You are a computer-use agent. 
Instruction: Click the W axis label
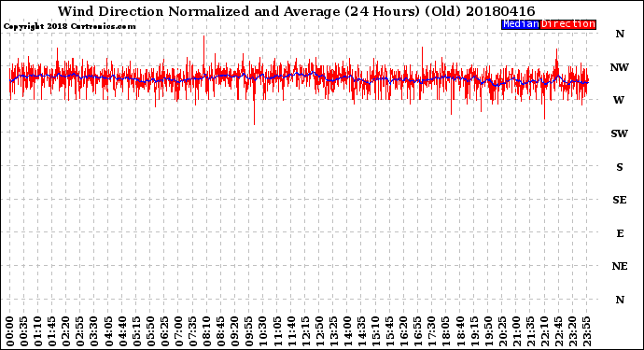[x=619, y=100]
